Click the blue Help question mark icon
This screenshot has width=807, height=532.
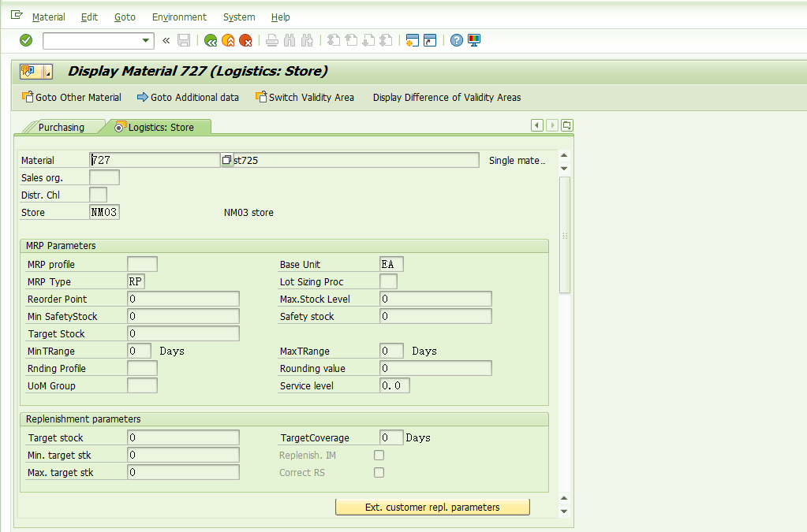pos(457,40)
